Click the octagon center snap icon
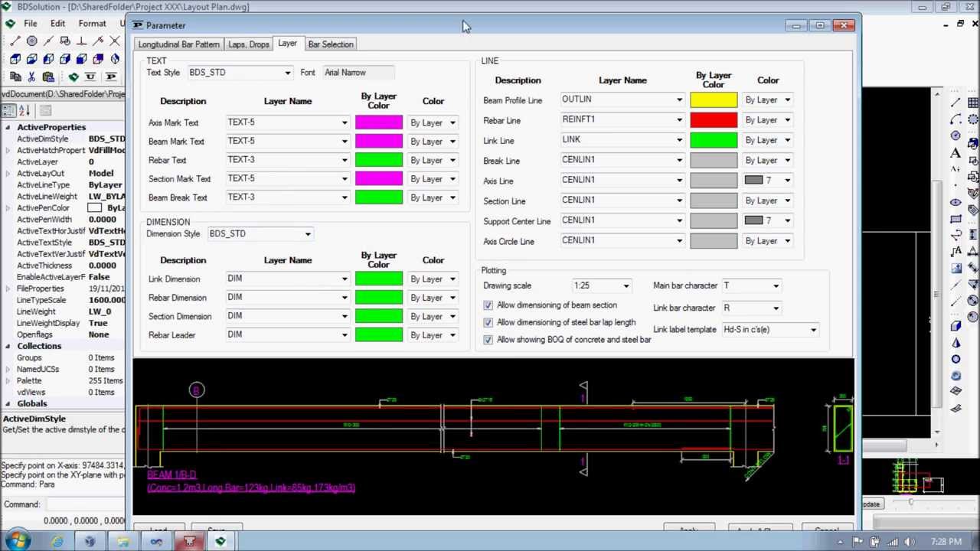This screenshot has height=551, width=980. point(32,41)
